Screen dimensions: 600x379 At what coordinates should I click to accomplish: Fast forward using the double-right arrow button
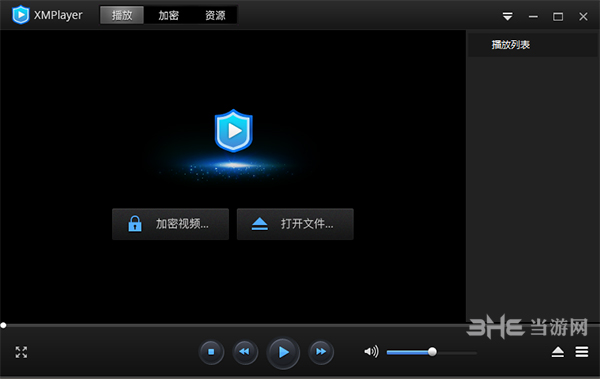[321, 352]
